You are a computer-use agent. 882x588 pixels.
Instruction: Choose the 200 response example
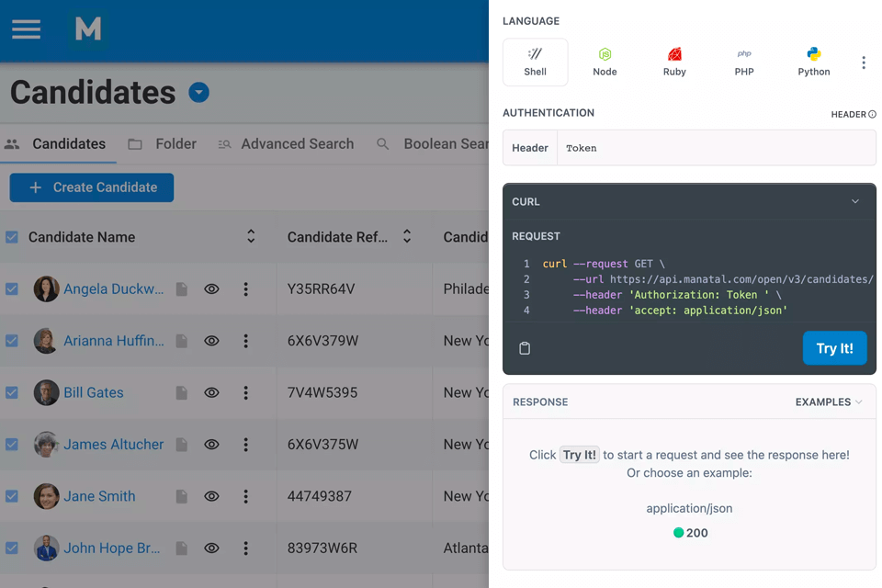[x=690, y=533]
